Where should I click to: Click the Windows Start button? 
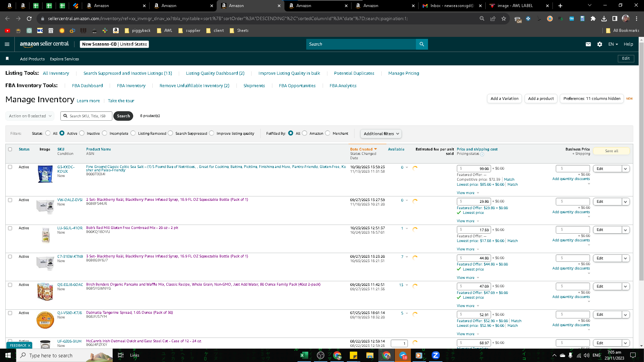(8, 355)
